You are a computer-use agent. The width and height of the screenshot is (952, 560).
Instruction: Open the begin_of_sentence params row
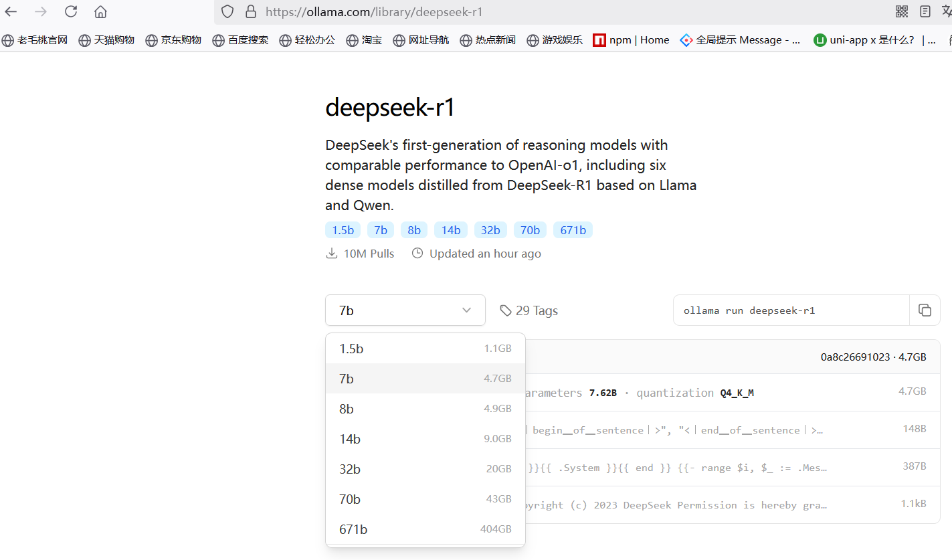coord(733,430)
